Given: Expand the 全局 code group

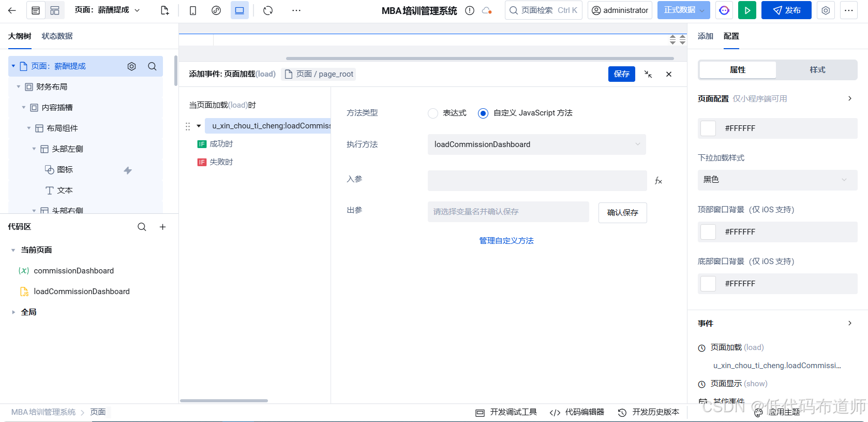Looking at the screenshot, I should 13,312.
